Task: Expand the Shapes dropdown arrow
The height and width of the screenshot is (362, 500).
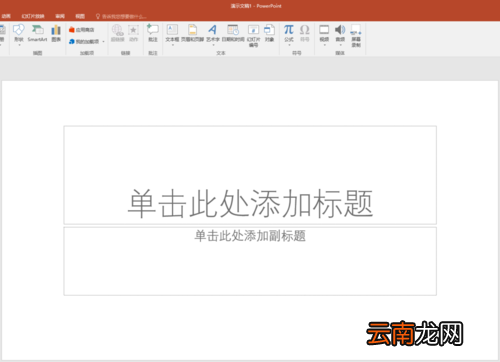Action: [19, 45]
